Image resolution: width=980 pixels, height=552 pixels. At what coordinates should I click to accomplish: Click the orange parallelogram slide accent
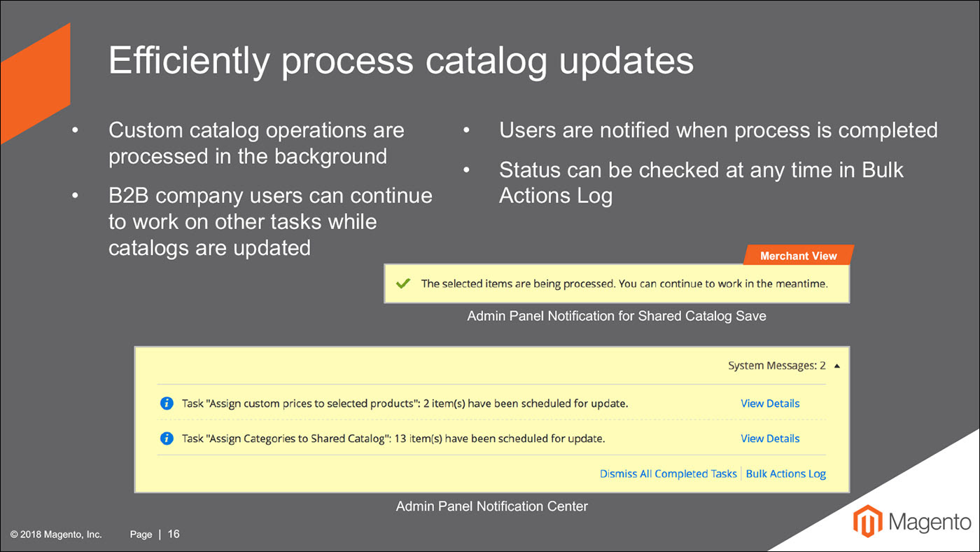coord(35,83)
